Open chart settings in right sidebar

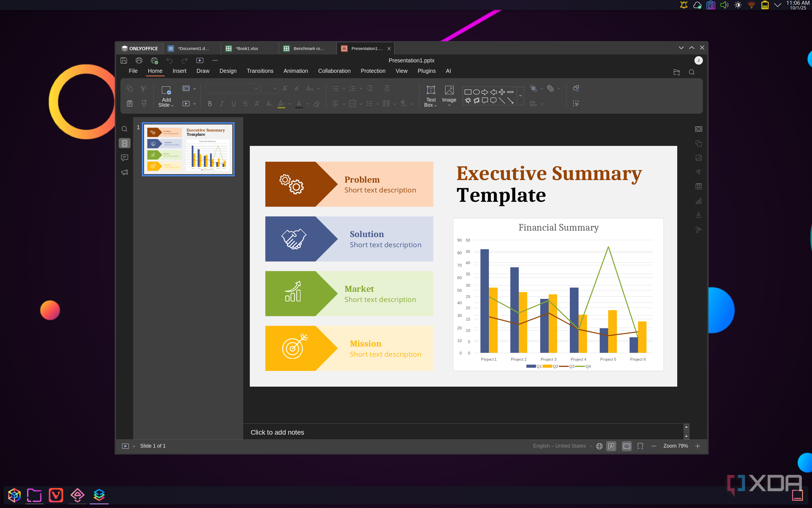(699, 201)
